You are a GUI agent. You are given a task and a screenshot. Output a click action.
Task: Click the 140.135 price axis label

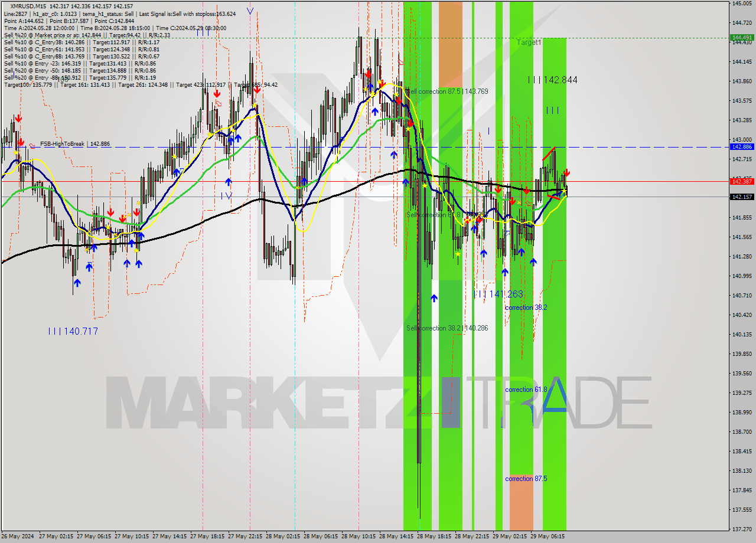(741, 335)
